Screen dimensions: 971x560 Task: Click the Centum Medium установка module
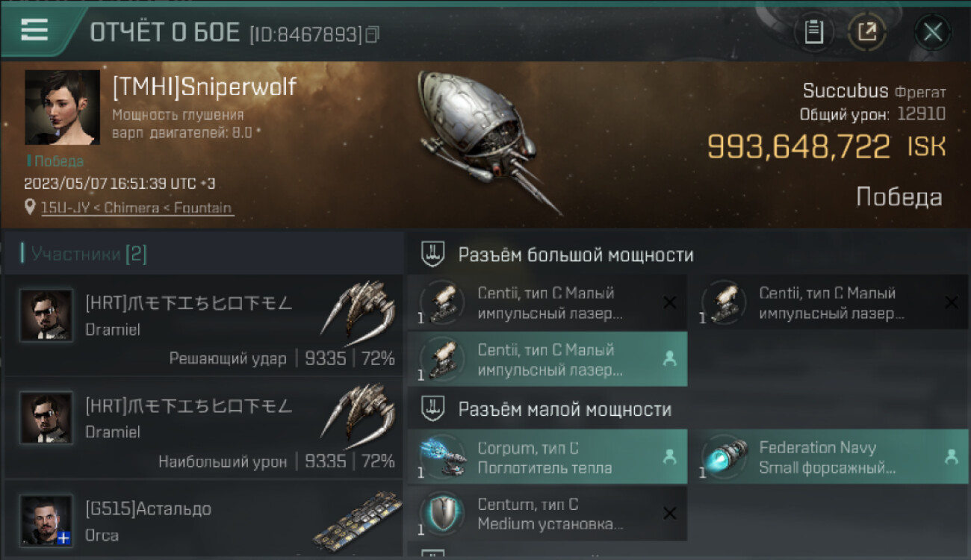coord(547,514)
